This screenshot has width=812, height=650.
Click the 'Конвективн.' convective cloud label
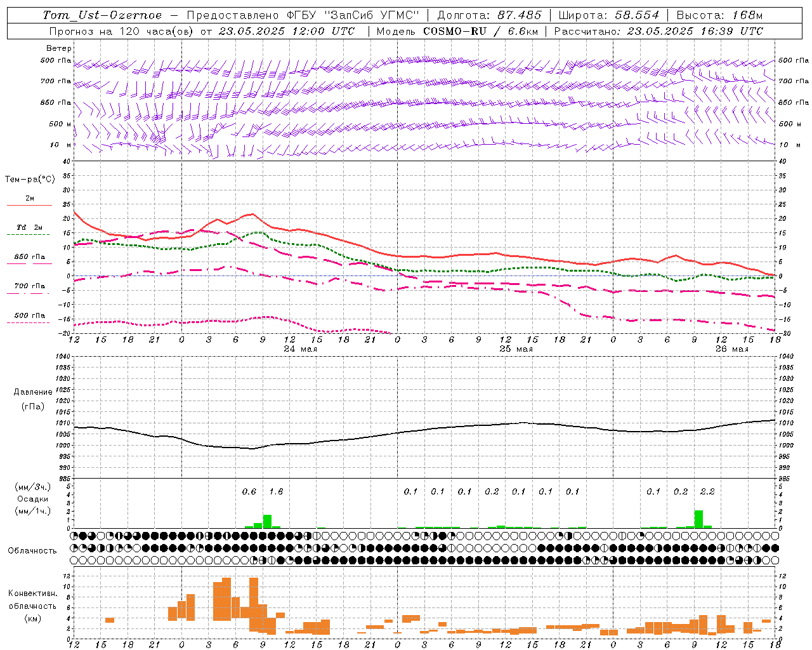[x=33, y=594]
